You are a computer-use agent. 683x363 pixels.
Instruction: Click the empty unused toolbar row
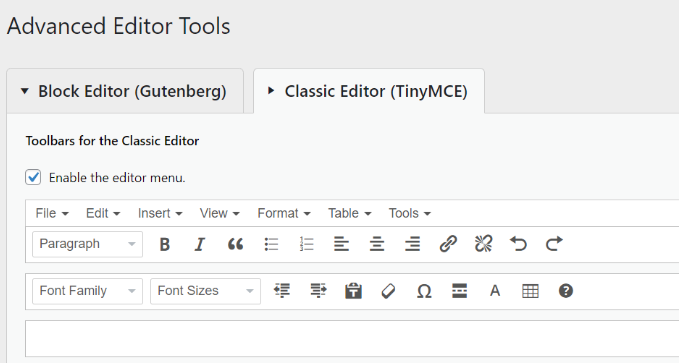coord(352,339)
